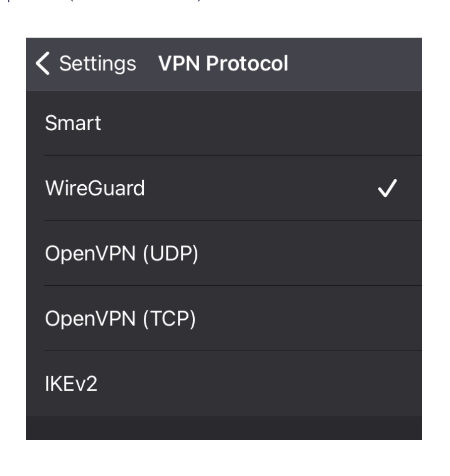The image size is (450, 476).
Task: Click the Smart text label
Action: coord(73,123)
